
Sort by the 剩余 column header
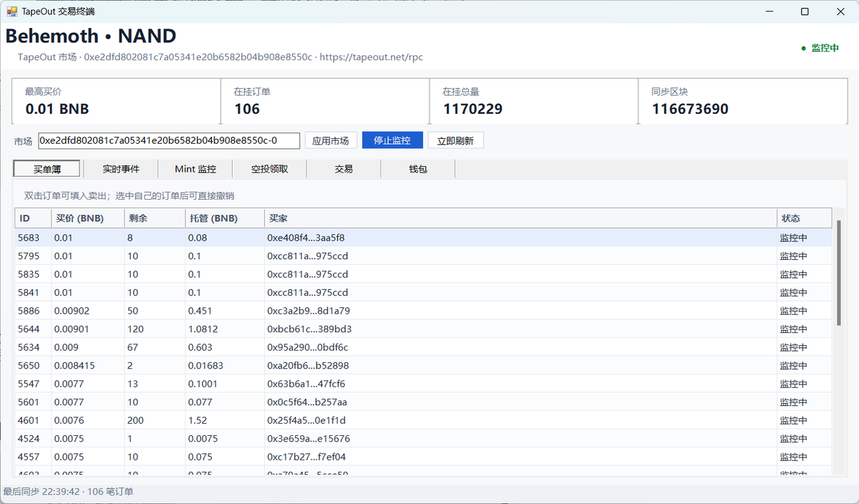[x=155, y=218]
